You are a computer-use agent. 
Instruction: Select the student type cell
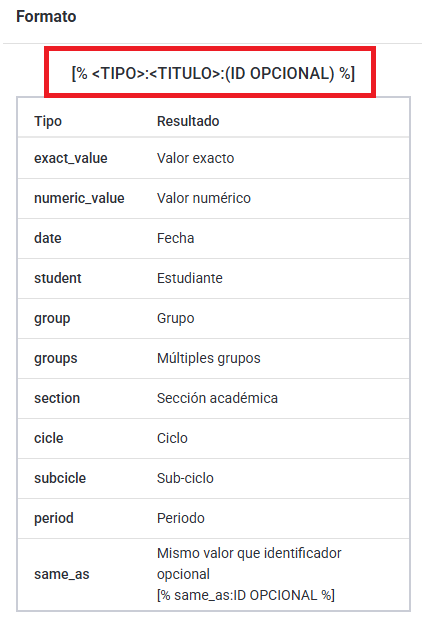click(x=58, y=278)
